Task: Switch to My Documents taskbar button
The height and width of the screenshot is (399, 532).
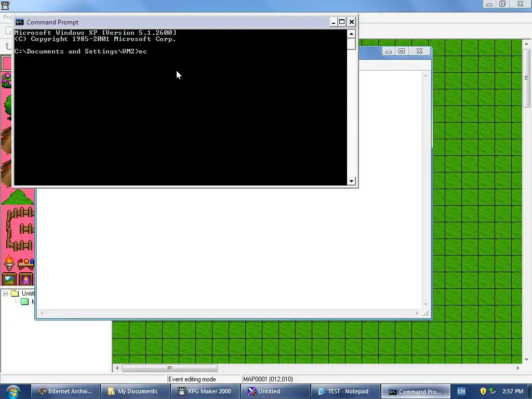Action: pyautogui.click(x=136, y=392)
